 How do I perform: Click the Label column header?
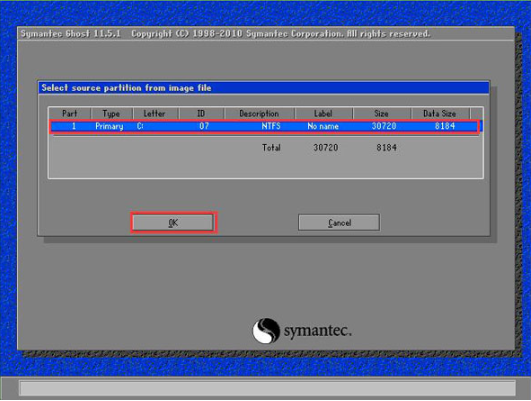324,113
